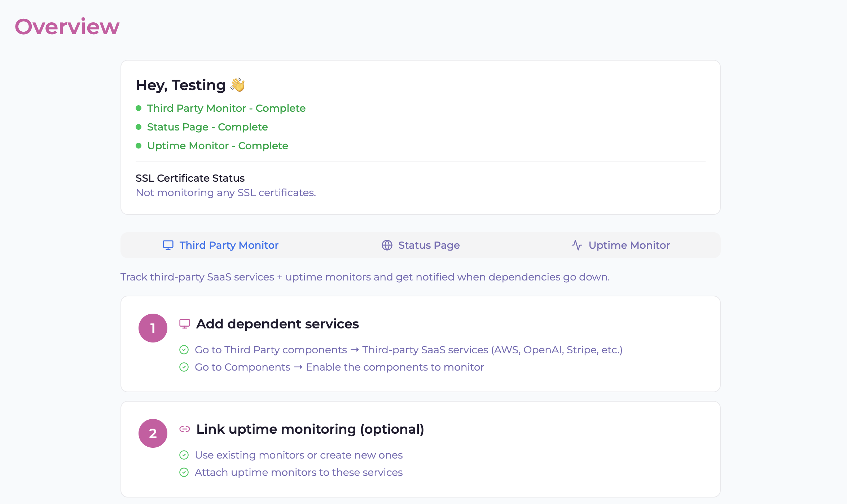This screenshot has height=504, width=847.
Task: Click Link uptime monitoring (optional) heading
Action: tap(310, 429)
